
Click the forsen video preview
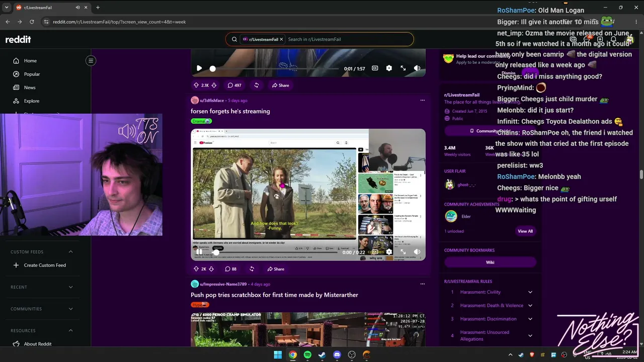tap(308, 195)
